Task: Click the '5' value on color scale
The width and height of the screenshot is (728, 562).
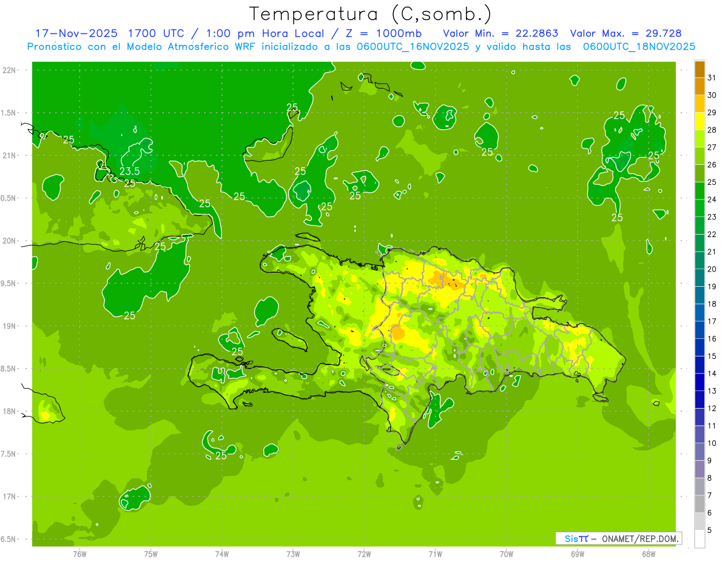Action: coord(710,530)
